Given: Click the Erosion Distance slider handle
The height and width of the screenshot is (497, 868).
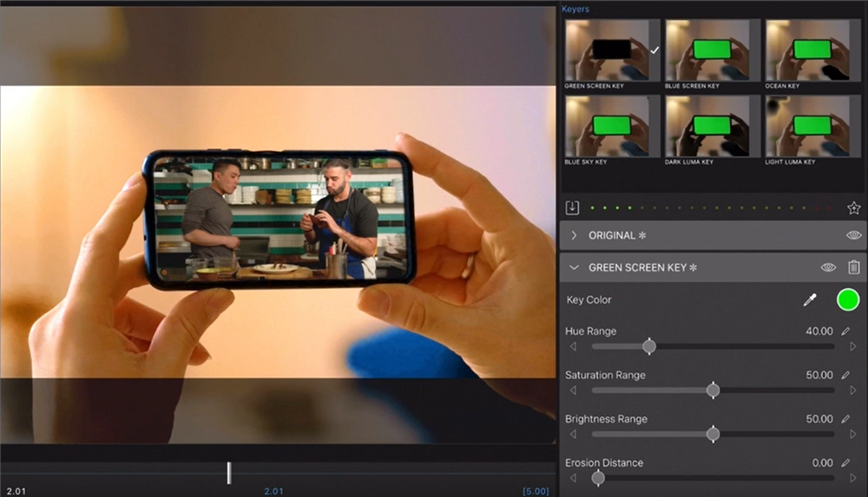Looking at the screenshot, I should 598,478.
